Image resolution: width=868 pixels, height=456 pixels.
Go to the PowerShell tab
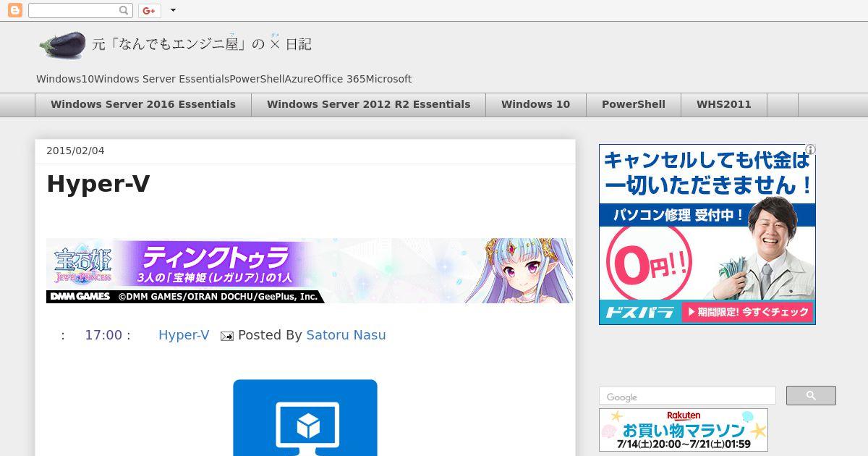click(634, 104)
